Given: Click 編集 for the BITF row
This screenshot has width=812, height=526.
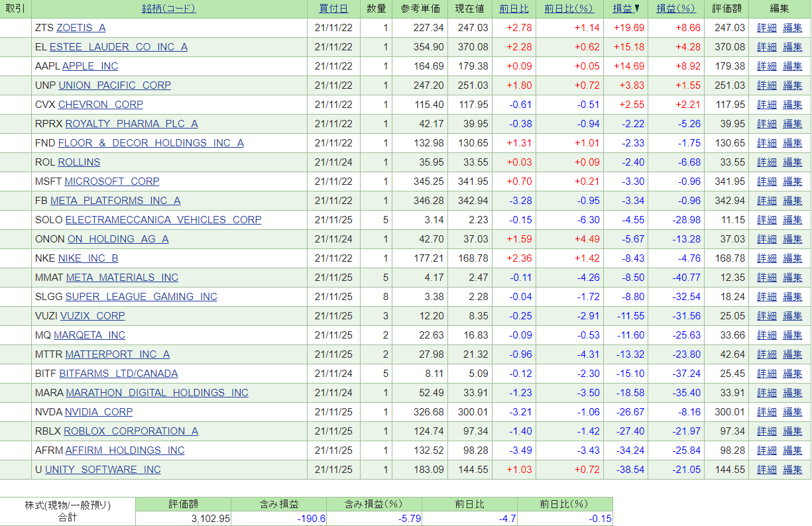Looking at the screenshot, I should [x=793, y=374].
